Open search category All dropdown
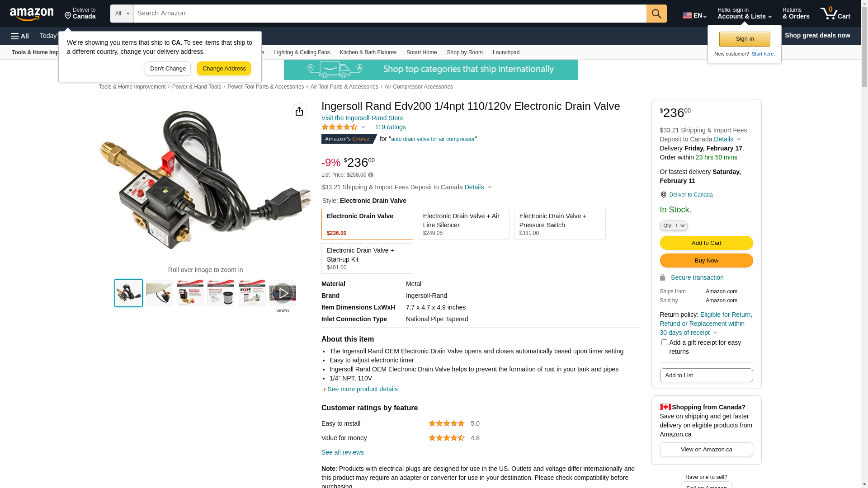The height and width of the screenshot is (488, 868). point(122,14)
